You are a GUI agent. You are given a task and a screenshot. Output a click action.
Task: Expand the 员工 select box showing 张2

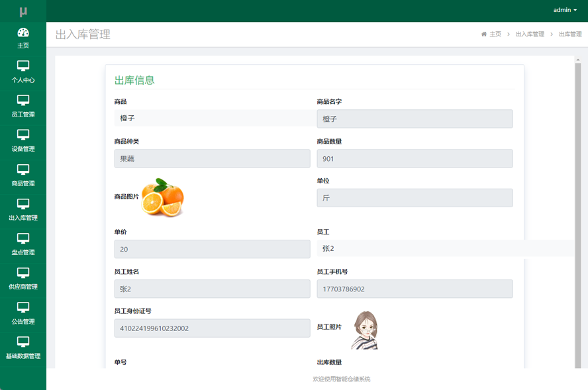pos(445,248)
